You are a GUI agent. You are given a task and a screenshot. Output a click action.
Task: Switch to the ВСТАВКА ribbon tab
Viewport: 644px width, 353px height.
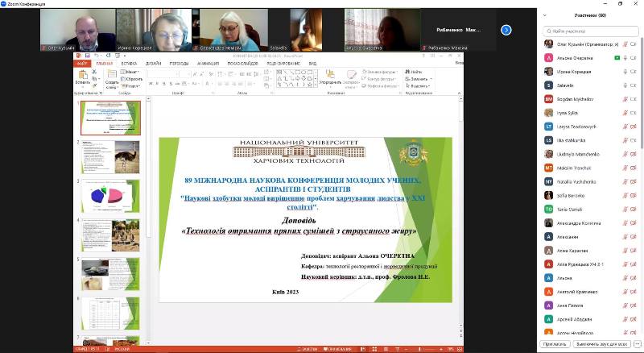pos(129,64)
